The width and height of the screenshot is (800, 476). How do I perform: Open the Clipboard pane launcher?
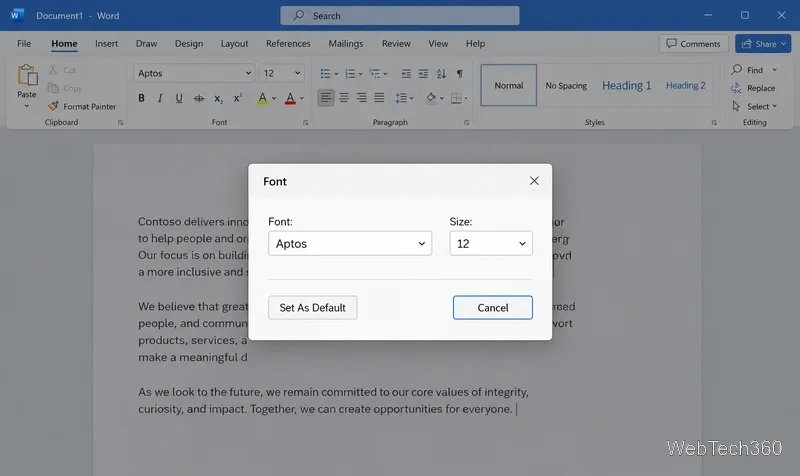point(120,122)
